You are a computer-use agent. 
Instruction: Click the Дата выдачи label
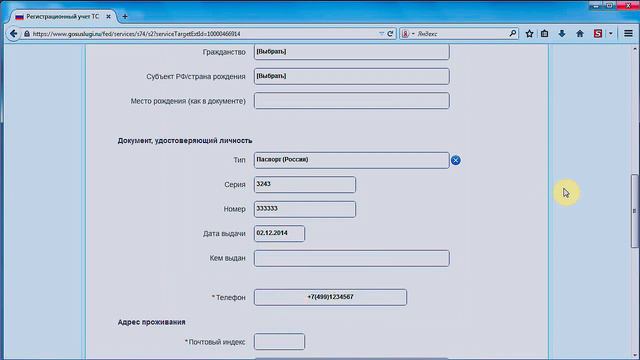(x=224, y=233)
